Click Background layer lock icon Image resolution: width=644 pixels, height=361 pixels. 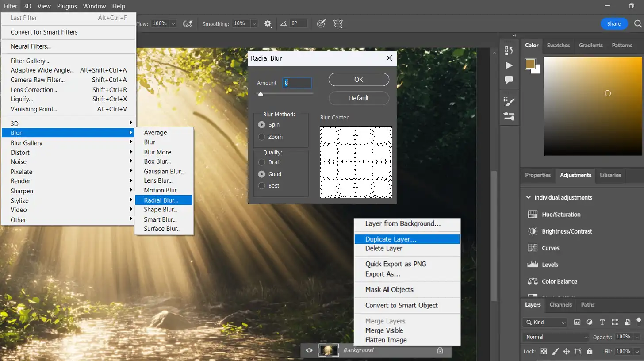click(x=440, y=350)
